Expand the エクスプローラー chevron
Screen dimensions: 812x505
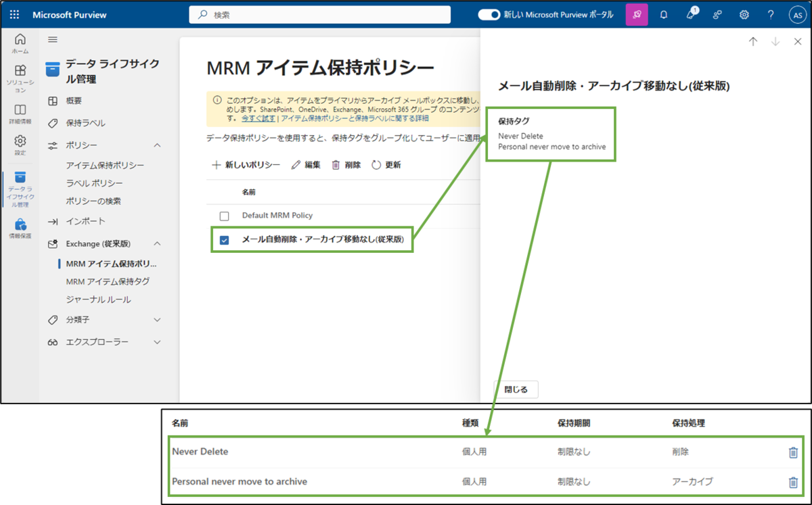pos(157,342)
